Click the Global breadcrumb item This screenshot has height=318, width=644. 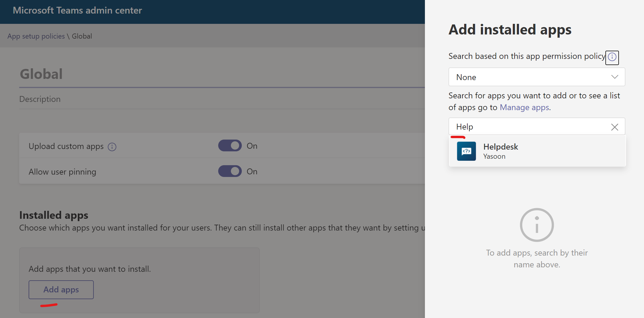(82, 36)
